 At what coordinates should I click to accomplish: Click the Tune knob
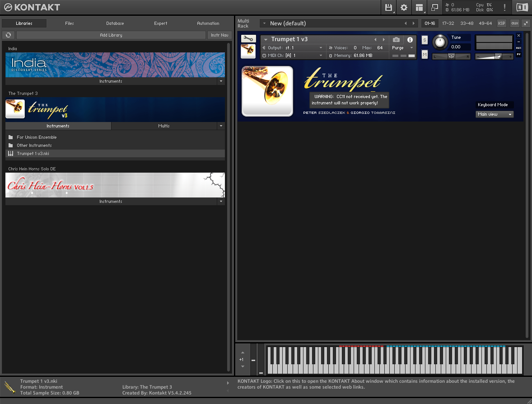pyautogui.click(x=440, y=42)
